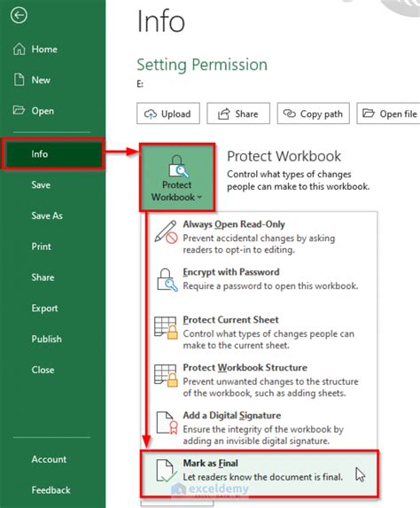Click the 'Protect Workbook' section heading
The width and height of the screenshot is (420, 508).
(284, 156)
